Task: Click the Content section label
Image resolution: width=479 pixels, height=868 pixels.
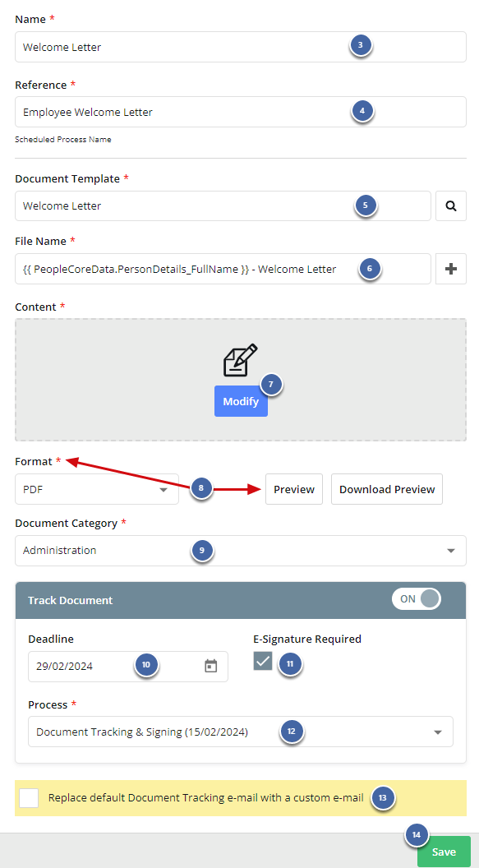Action: [x=35, y=307]
